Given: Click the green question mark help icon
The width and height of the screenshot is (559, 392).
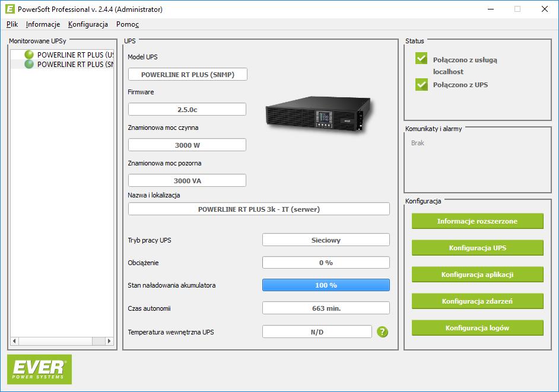Looking at the screenshot, I should click(382, 332).
